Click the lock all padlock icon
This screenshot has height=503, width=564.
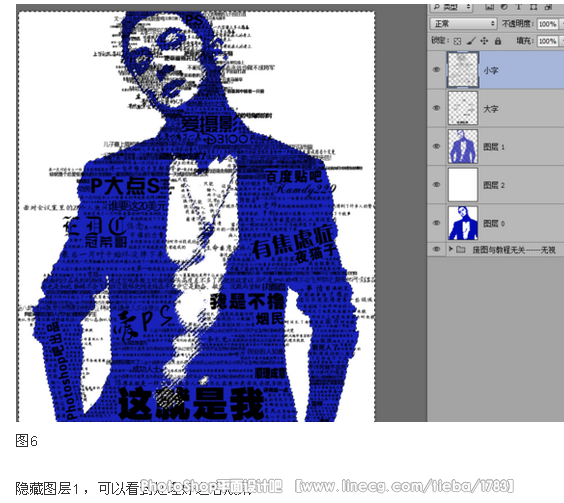click(x=498, y=41)
